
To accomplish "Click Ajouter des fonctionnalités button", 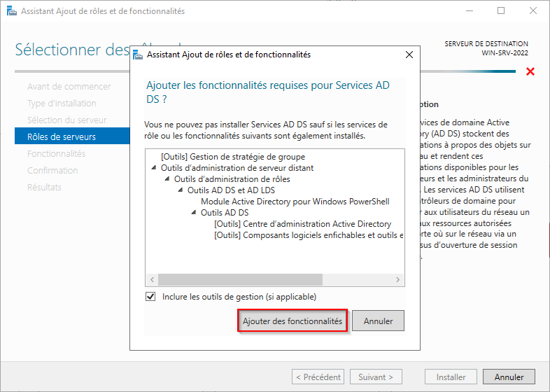I will (x=292, y=321).
